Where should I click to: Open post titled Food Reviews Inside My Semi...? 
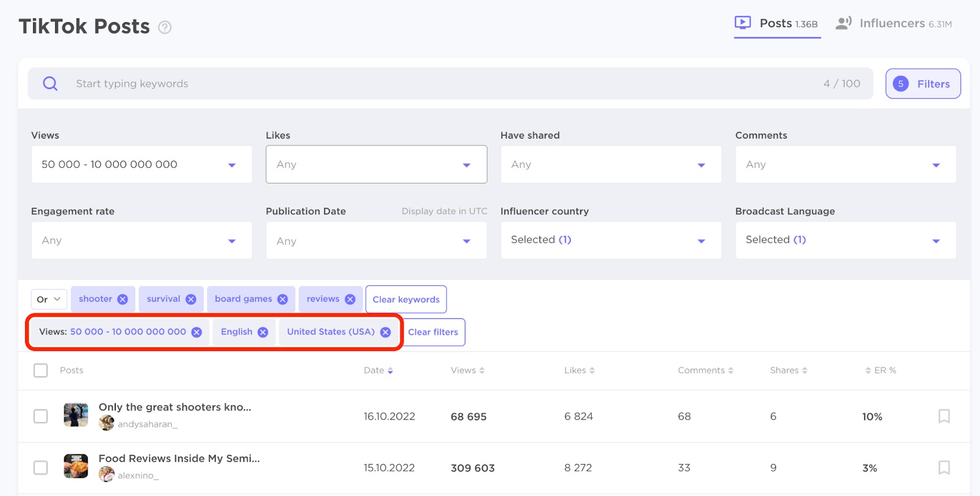pyautogui.click(x=179, y=459)
